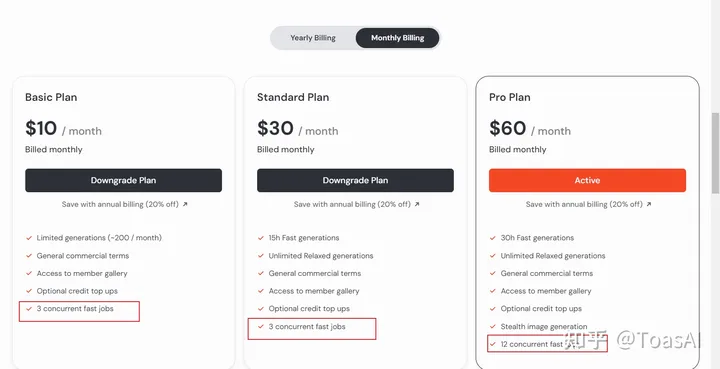Open annual billing link under Pro Plan
This screenshot has height=369, width=720.
point(584,204)
